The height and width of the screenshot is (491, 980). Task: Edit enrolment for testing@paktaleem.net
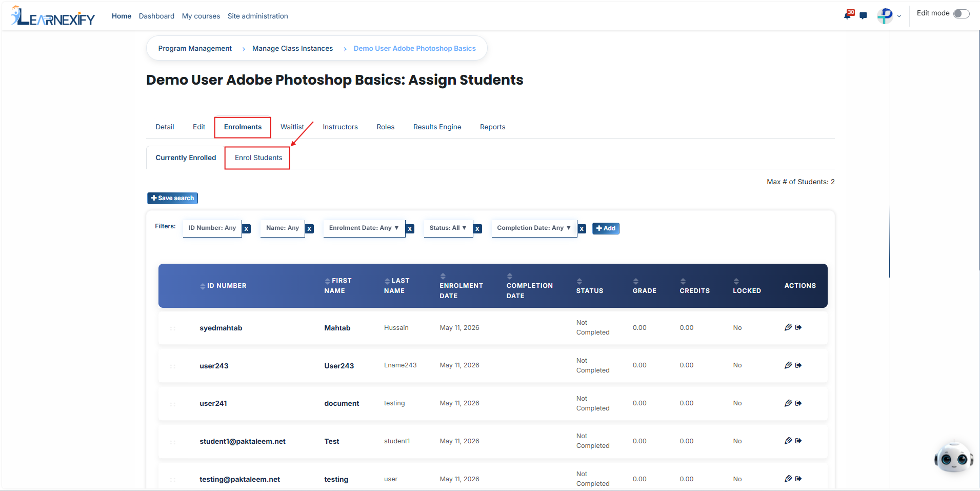point(788,479)
